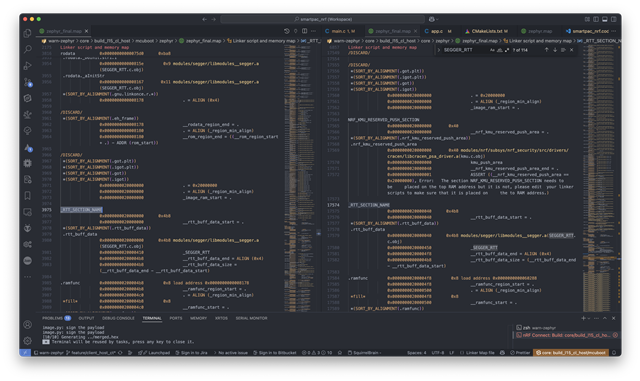This screenshot has width=640, height=381.
Task: Close right zephyr_final.map tab
Action: pos(416,31)
